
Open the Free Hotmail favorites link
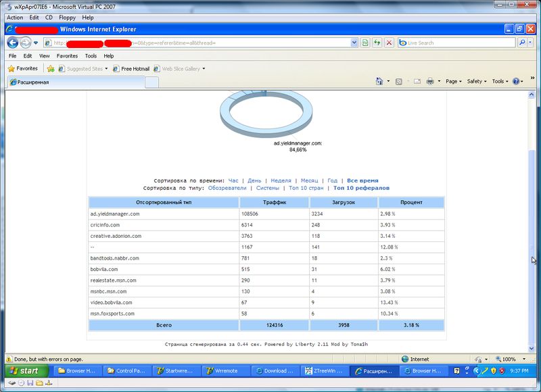pyautogui.click(x=131, y=69)
